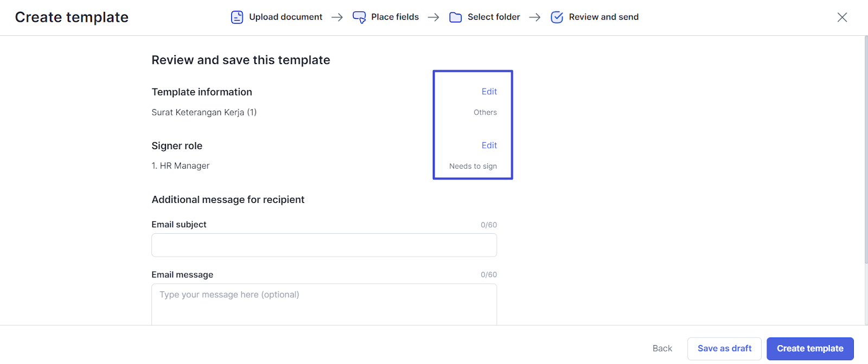Click the Create template button
The width and height of the screenshot is (868, 364).
810,349
